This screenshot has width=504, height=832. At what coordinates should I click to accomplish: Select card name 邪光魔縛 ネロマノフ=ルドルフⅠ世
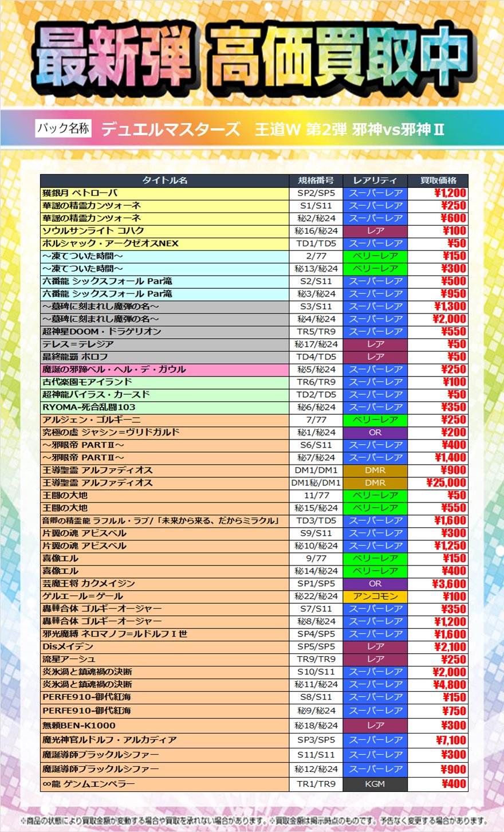click(115, 634)
